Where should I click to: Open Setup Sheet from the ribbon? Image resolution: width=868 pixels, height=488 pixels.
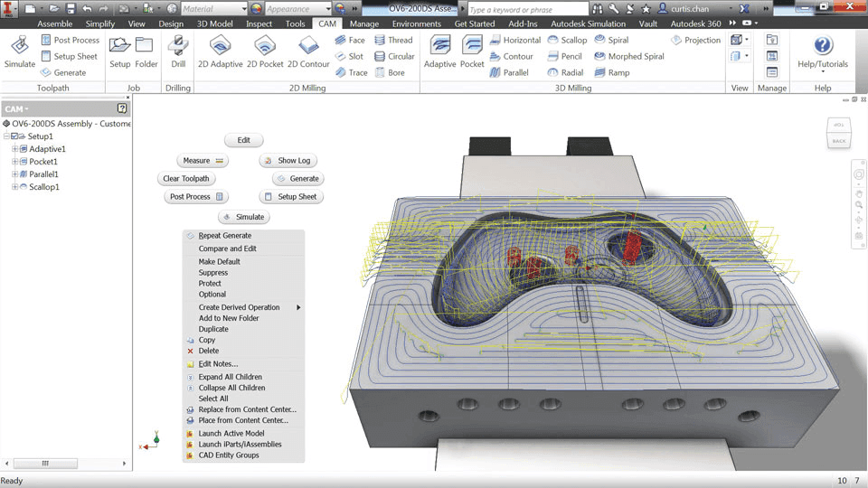point(70,56)
